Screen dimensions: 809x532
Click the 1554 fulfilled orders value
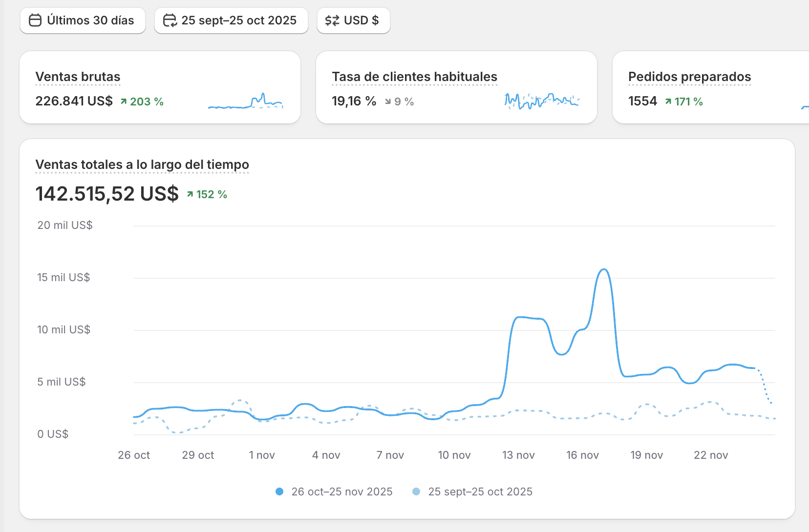click(642, 101)
